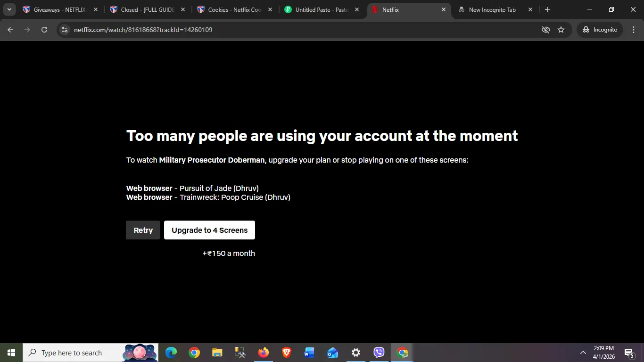Image resolution: width=644 pixels, height=362 pixels.
Task: Click the "Too many people" heading
Action: tap(322, 136)
